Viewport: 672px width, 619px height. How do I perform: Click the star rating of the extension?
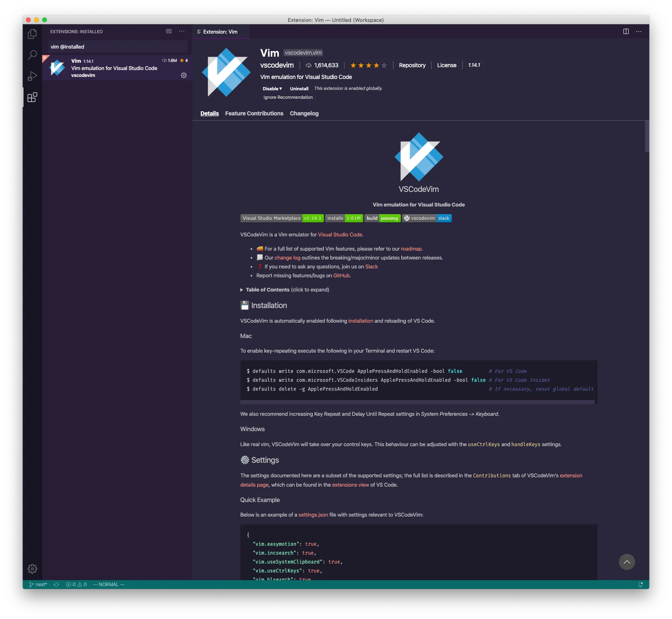click(x=368, y=66)
